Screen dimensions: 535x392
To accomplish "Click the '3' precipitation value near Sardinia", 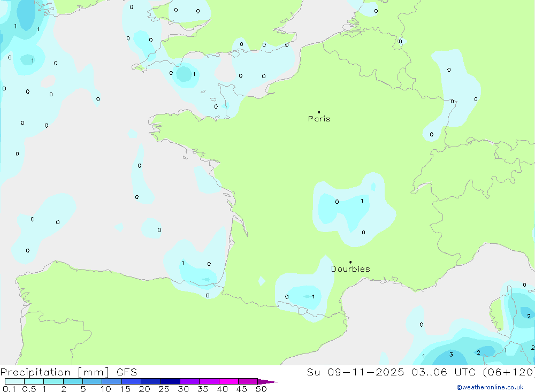I will 451,355.
